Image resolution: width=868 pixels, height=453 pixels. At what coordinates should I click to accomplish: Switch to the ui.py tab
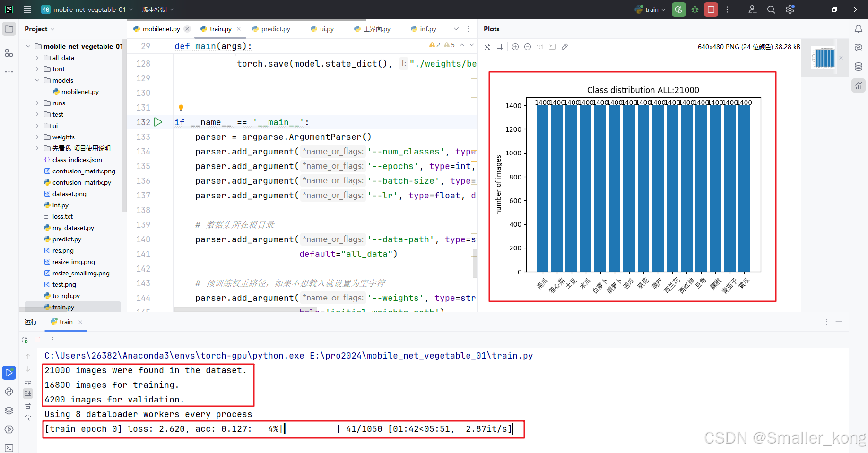point(322,29)
